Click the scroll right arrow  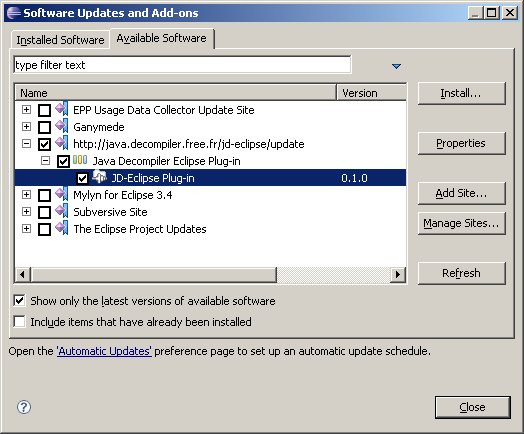398,275
